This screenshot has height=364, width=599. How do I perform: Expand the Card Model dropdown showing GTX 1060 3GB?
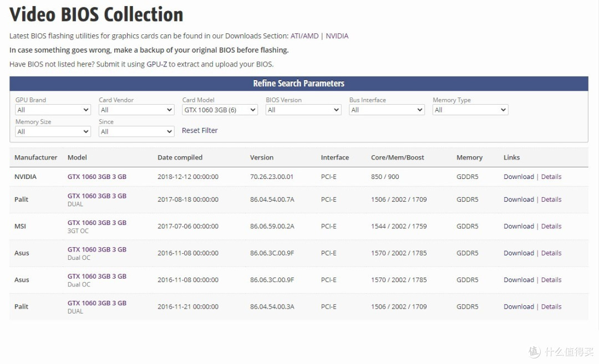coord(220,110)
